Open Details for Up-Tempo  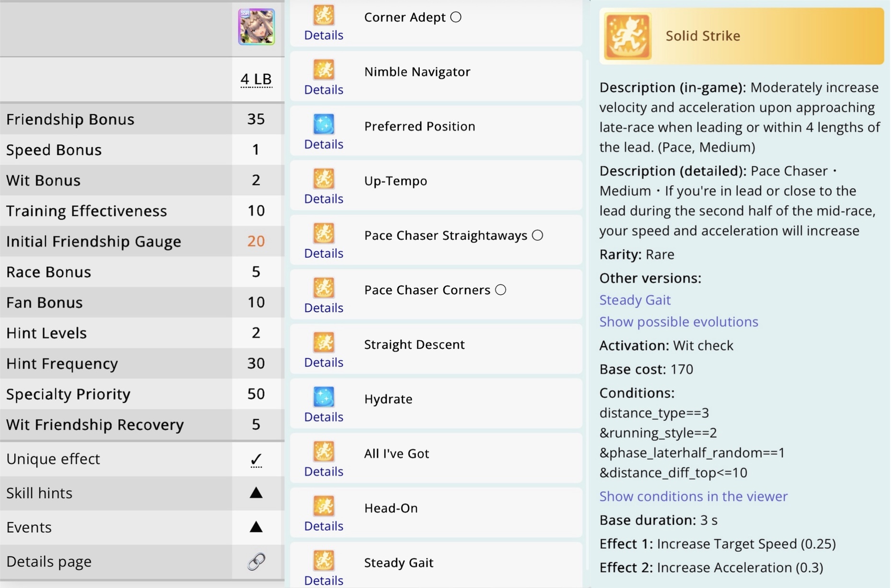(x=324, y=199)
